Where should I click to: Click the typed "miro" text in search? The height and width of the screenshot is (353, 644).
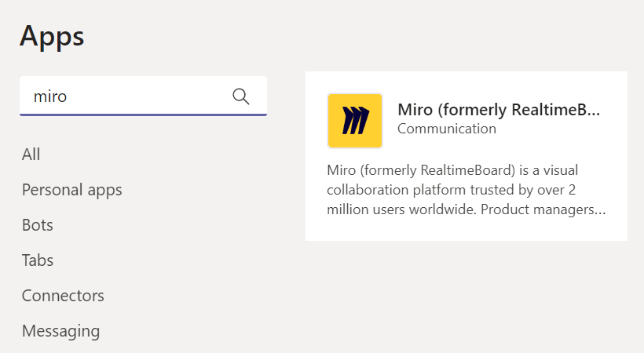point(50,96)
